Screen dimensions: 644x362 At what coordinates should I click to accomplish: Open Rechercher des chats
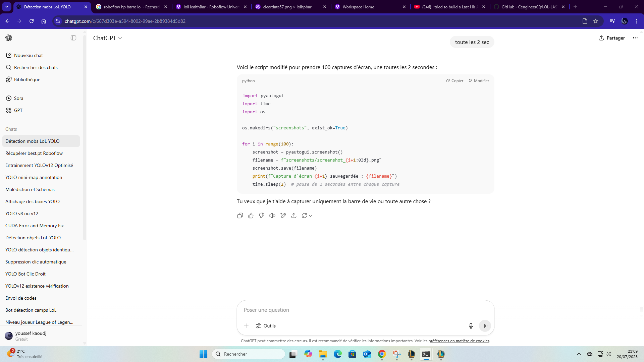[x=41, y=67]
